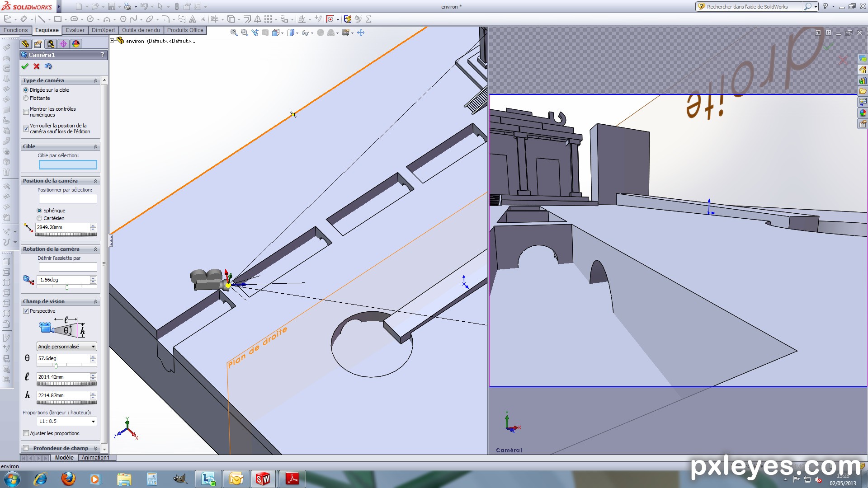Click the 'Définir l'assiette par' input box
The height and width of the screenshot is (488, 868).
pyautogui.click(x=68, y=267)
